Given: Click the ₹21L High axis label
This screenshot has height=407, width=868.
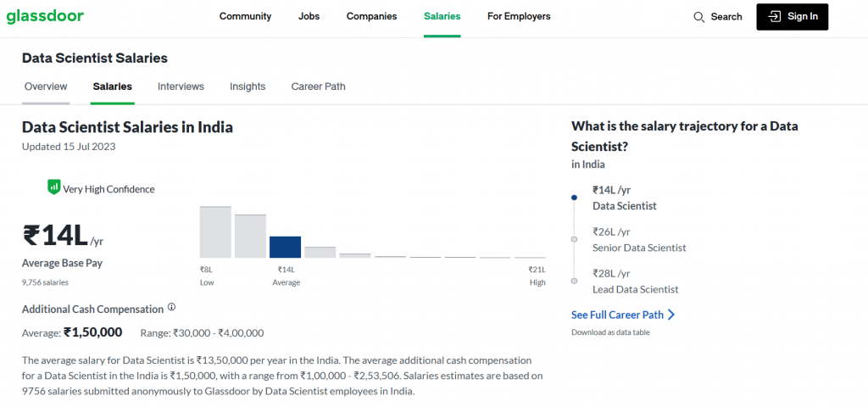Looking at the screenshot, I should (x=537, y=276).
